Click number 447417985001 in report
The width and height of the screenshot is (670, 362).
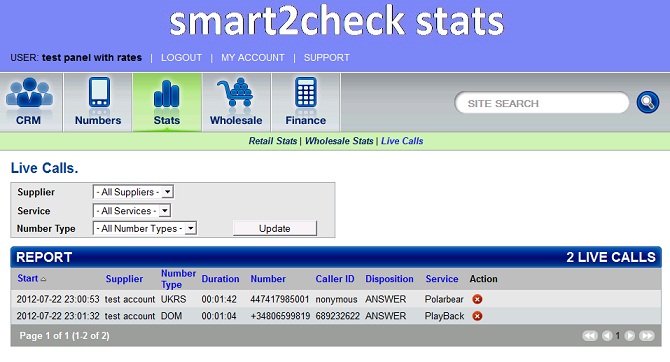click(279, 299)
